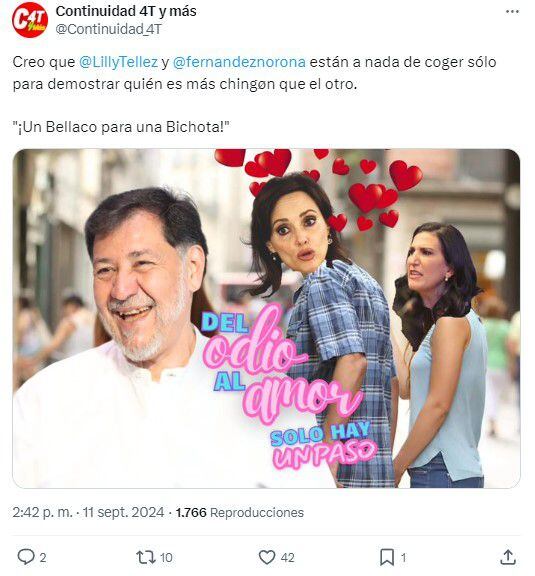Click the 1.766 Reproducciones view count

click(240, 512)
